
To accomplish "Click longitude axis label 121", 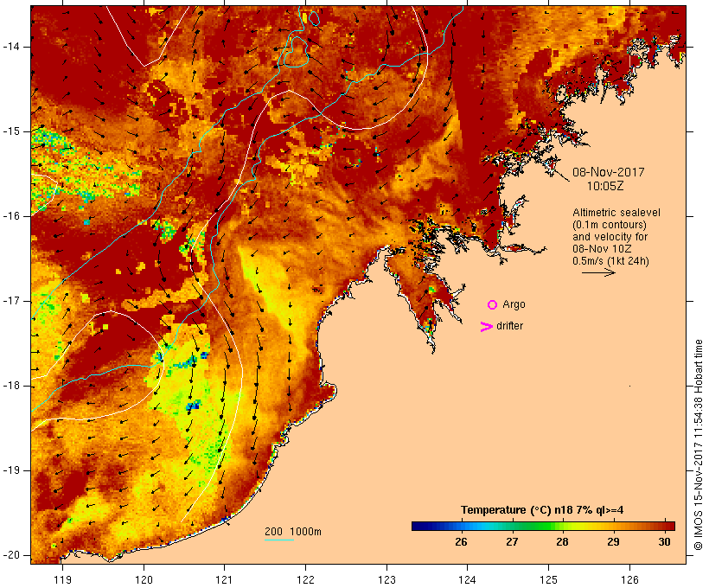I will click(224, 579).
